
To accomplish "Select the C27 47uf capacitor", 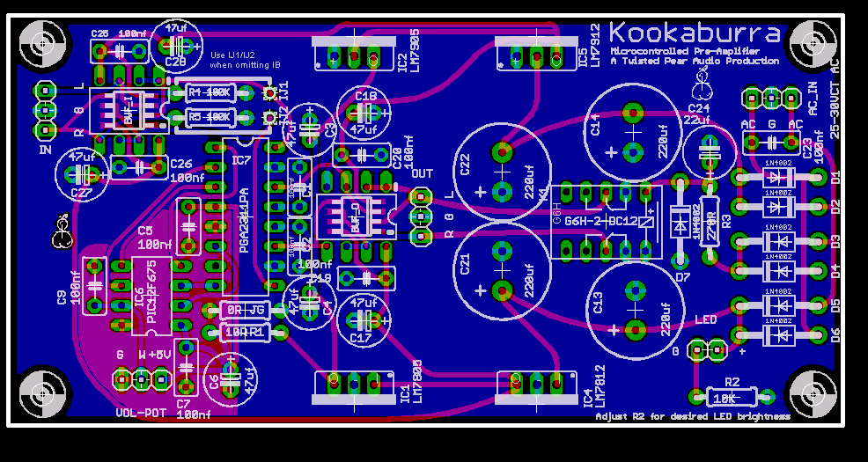I will pos(81,173).
